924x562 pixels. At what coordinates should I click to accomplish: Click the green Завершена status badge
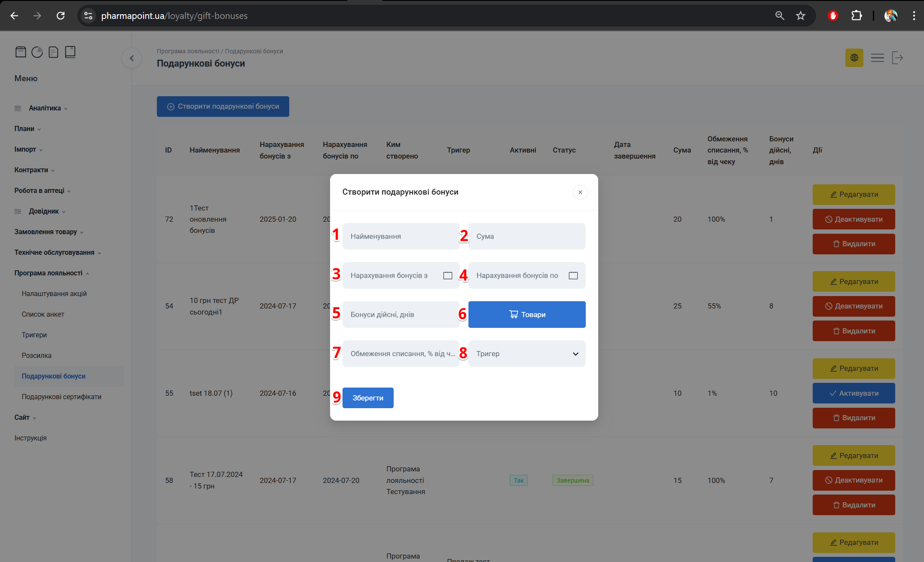pos(573,480)
